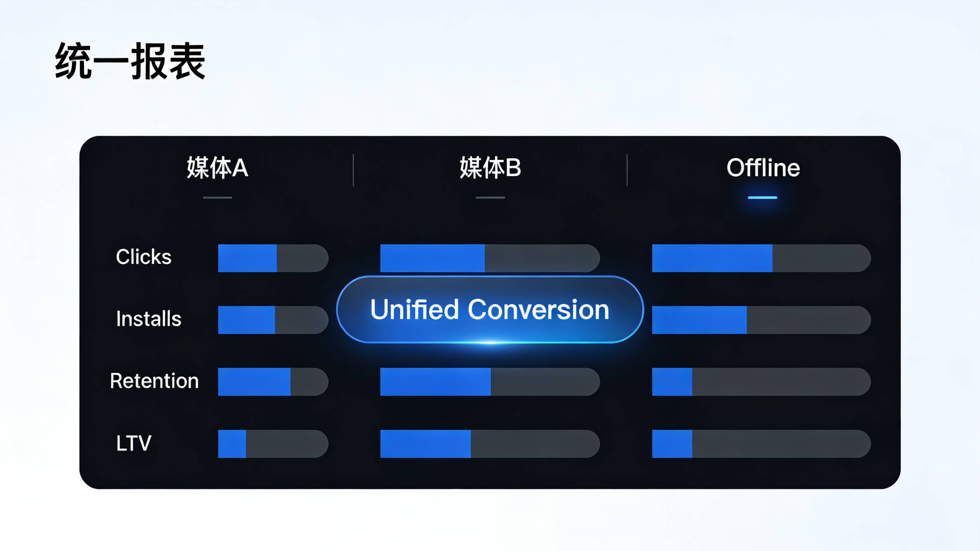Viewport: 980px width, 551px height.
Task: Click the Unified Conversion button
Action: tap(490, 309)
